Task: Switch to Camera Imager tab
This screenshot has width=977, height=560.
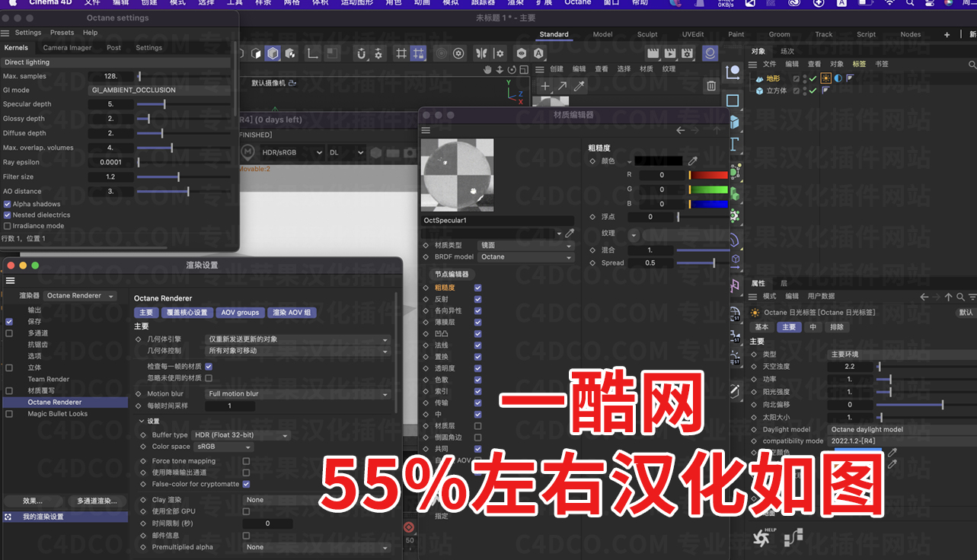Action: (x=67, y=48)
